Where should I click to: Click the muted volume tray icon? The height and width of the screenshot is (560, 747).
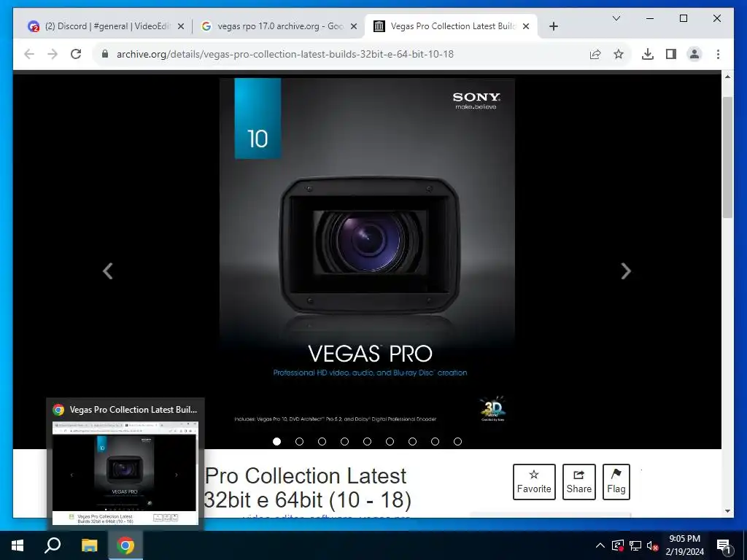coord(652,545)
